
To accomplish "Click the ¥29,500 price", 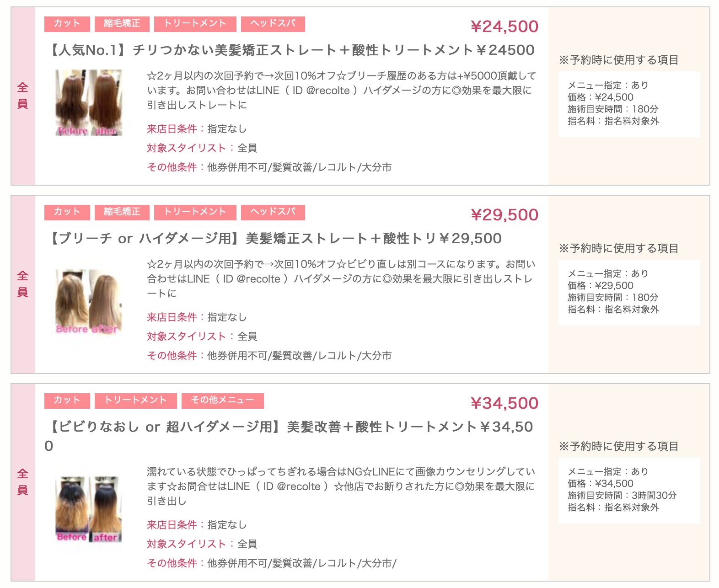I will coord(504,215).
